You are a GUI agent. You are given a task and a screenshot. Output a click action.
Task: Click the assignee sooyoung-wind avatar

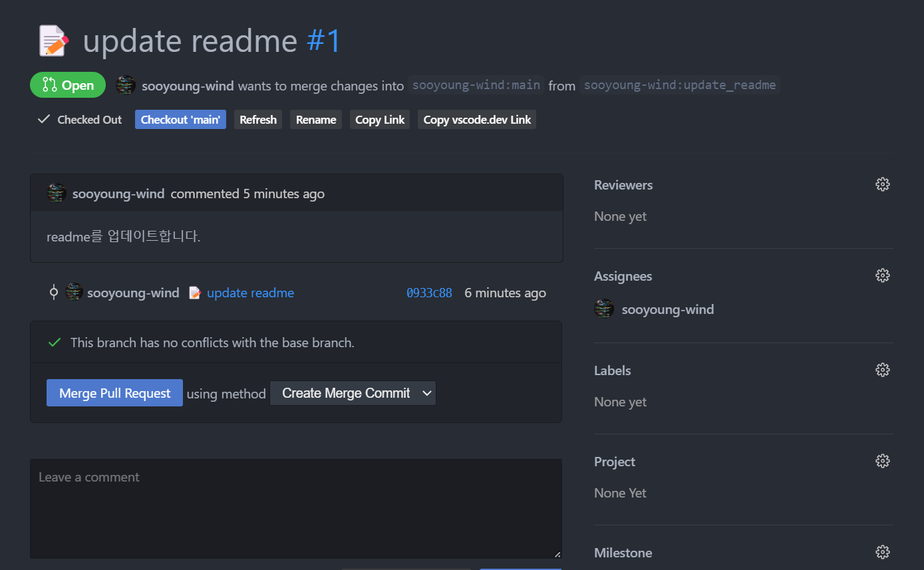click(x=604, y=309)
